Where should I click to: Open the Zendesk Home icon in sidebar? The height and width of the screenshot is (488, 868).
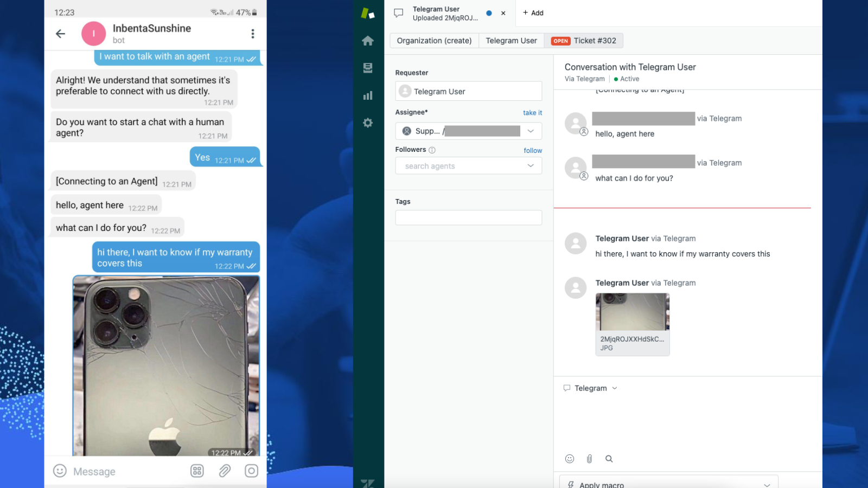[368, 41]
